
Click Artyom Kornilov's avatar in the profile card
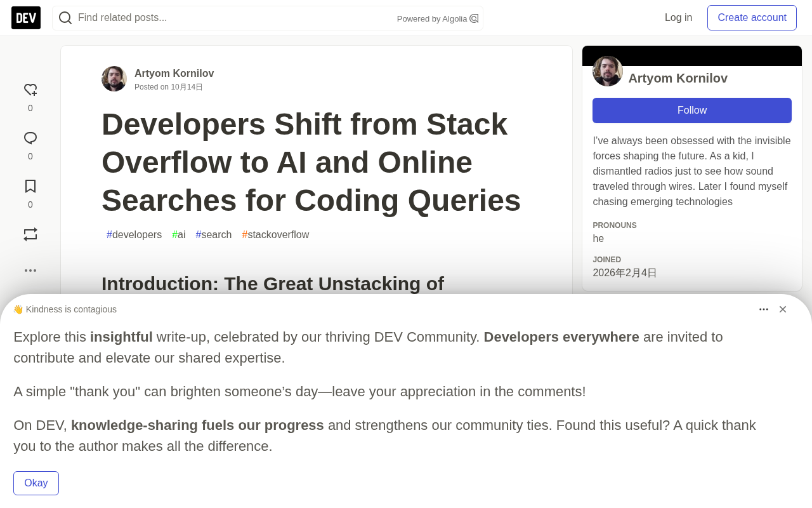[608, 71]
